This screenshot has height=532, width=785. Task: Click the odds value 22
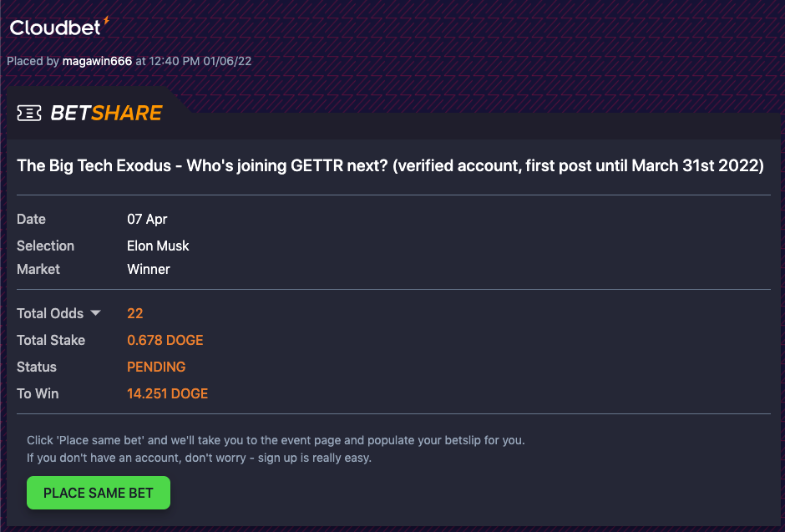tap(135, 313)
